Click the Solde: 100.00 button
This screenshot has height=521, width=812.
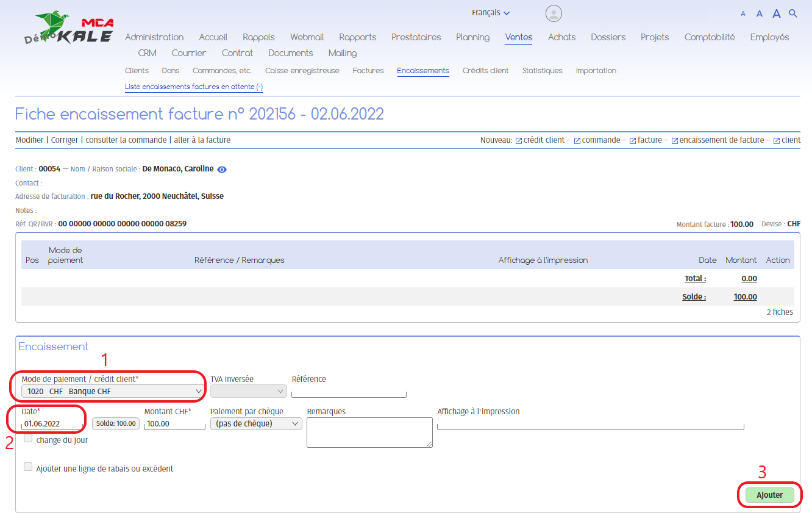[116, 423]
